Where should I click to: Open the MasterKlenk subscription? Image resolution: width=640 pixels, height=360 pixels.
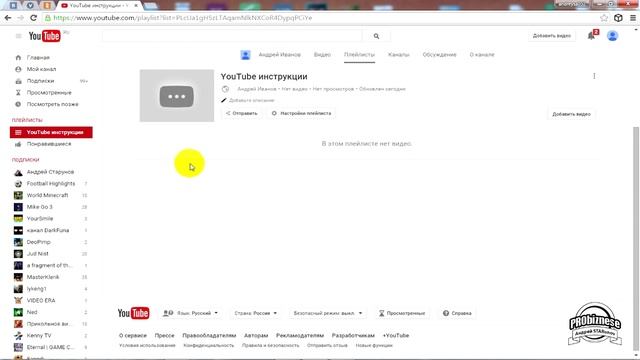point(43,277)
